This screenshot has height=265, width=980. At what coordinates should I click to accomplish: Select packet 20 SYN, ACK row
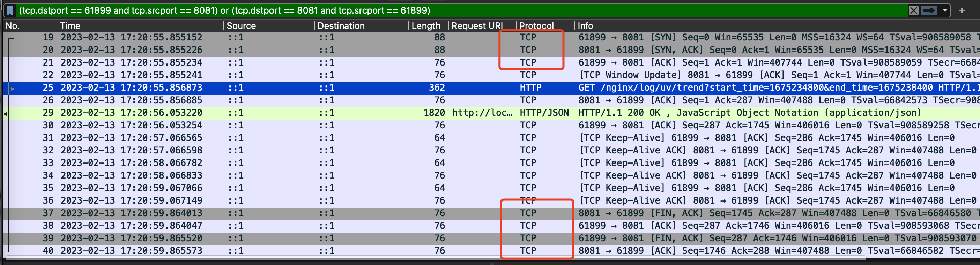[x=491, y=50]
